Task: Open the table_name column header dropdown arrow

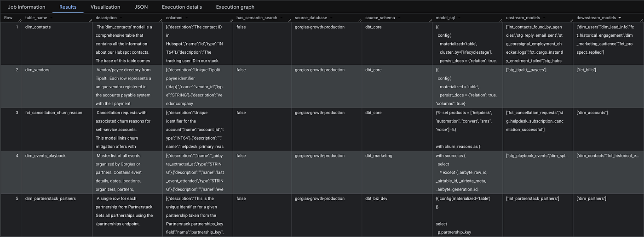Action: coord(51,17)
